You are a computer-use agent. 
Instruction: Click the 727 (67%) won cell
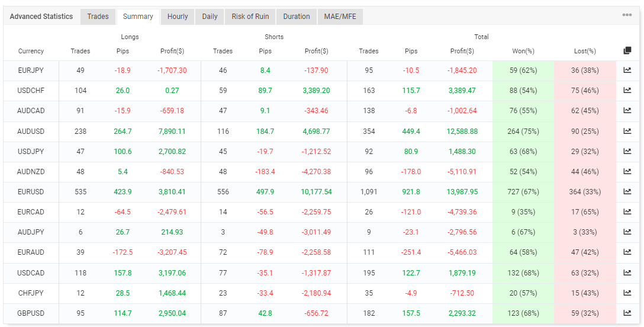[523, 192]
